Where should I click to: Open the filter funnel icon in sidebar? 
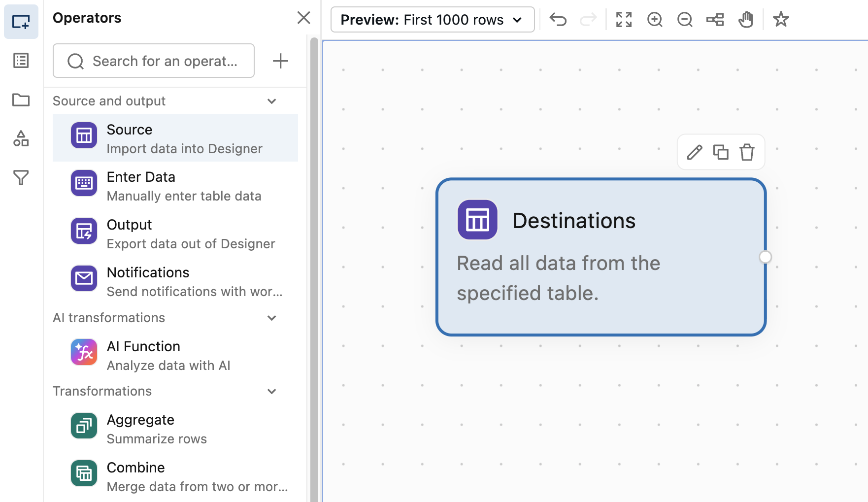coord(21,177)
